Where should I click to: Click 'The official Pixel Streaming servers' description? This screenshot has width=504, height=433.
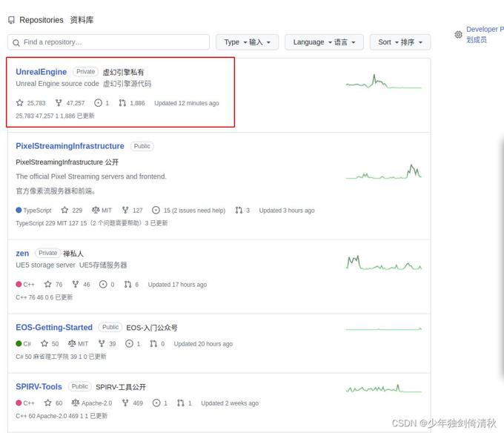click(91, 176)
